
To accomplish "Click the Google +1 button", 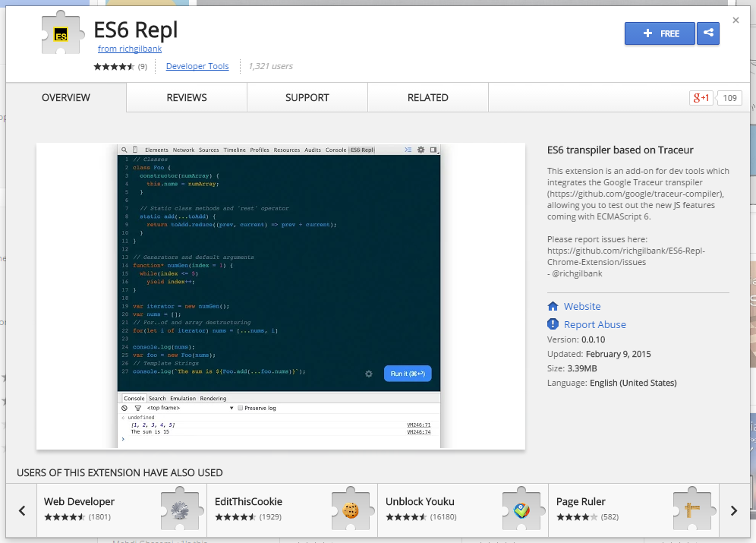I will point(701,98).
